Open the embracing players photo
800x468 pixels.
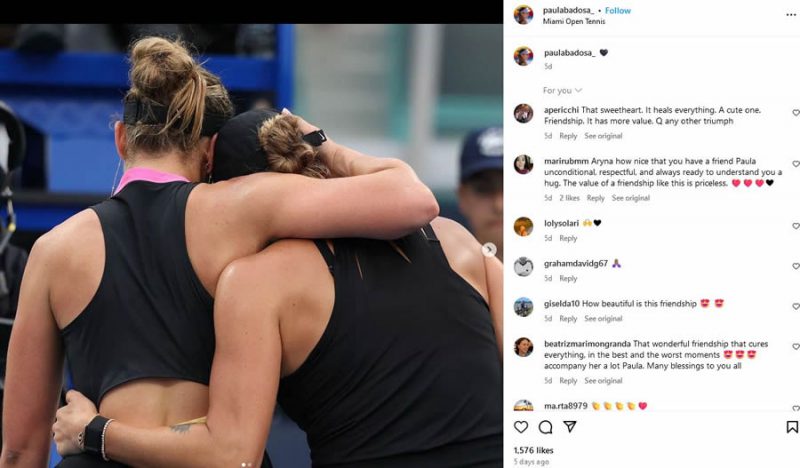tap(252, 245)
